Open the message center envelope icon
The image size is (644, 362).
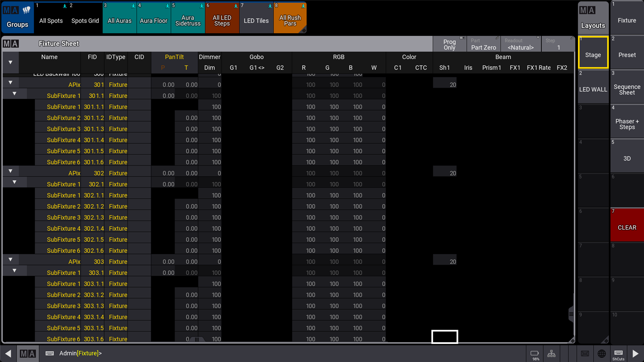pyautogui.click(x=585, y=354)
